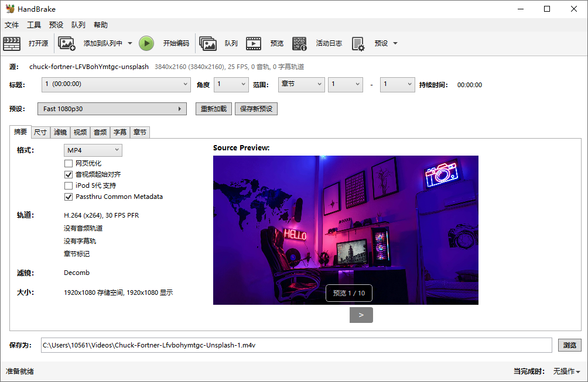Screen dimensions: 588x382
Task: Open the Activity Log icon
Action: click(x=300, y=43)
